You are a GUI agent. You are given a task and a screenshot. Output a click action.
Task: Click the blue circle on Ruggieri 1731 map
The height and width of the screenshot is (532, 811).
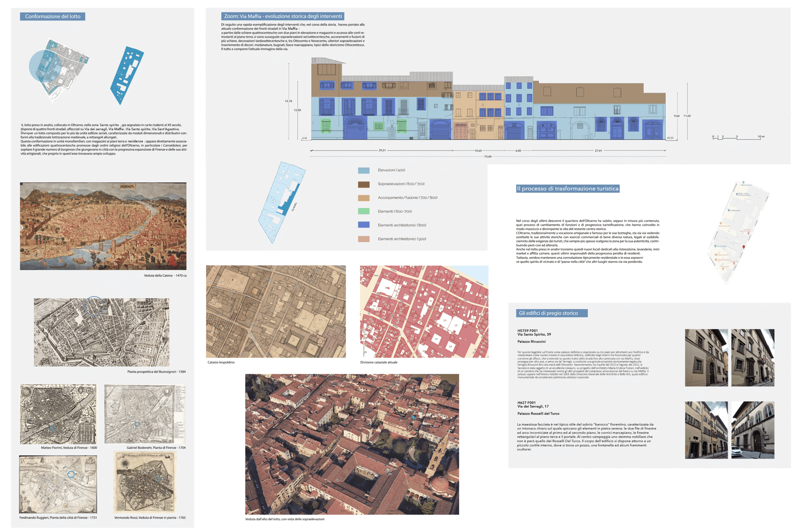click(x=71, y=474)
